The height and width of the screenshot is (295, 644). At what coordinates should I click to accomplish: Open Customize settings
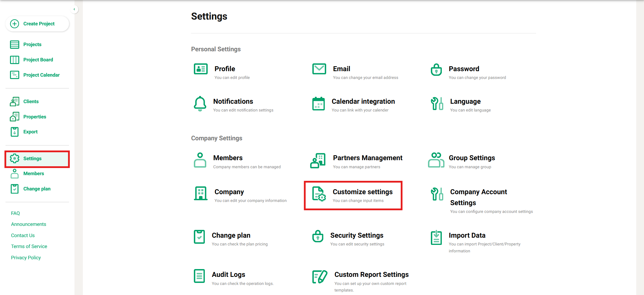point(362,192)
